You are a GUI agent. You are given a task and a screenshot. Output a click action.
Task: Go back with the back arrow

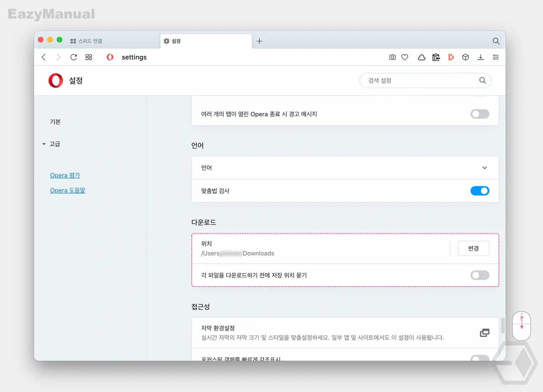click(44, 57)
